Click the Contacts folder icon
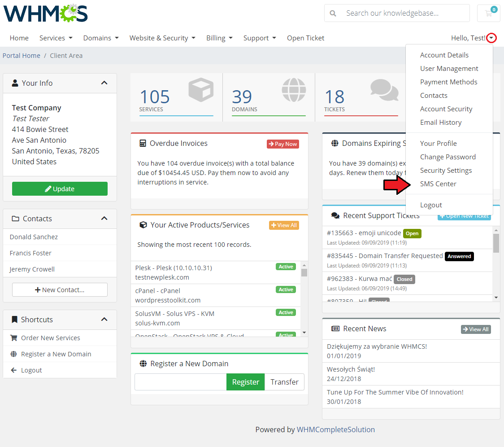The height and width of the screenshot is (447, 504). click(15, 219)
